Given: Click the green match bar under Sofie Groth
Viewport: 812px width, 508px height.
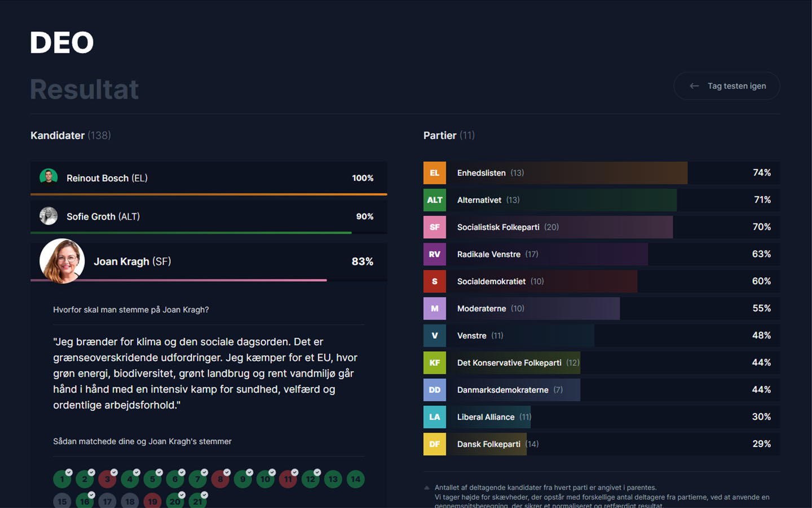Looking at the screenshot, I should [x=191, y=233].
